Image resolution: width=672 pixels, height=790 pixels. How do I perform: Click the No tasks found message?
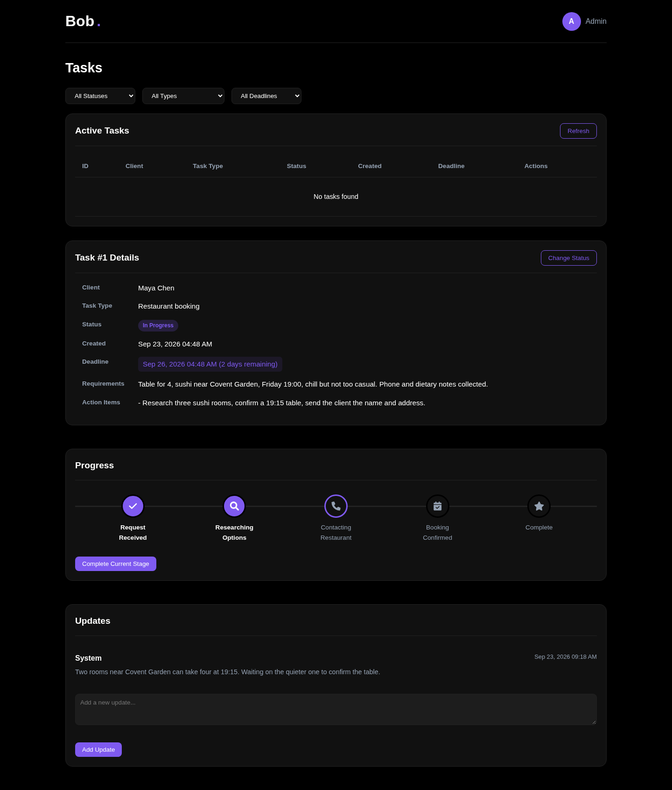tap(336, 197)
